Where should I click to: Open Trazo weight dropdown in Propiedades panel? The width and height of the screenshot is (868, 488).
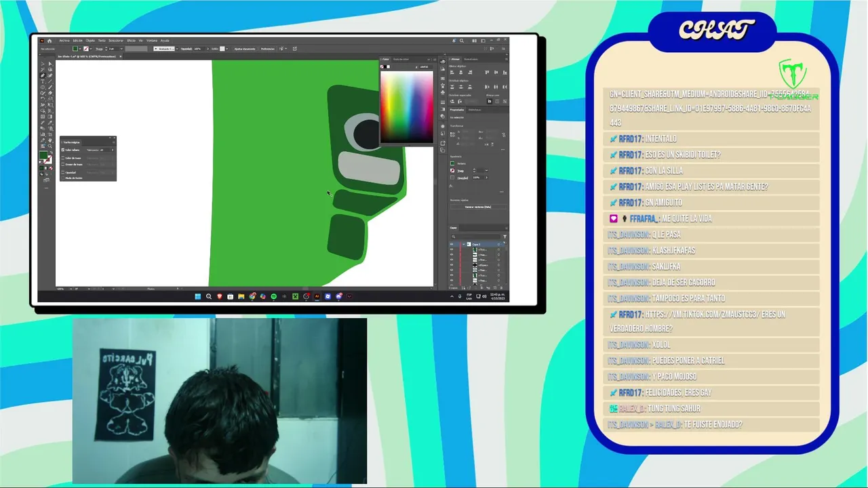coord(486,171)
